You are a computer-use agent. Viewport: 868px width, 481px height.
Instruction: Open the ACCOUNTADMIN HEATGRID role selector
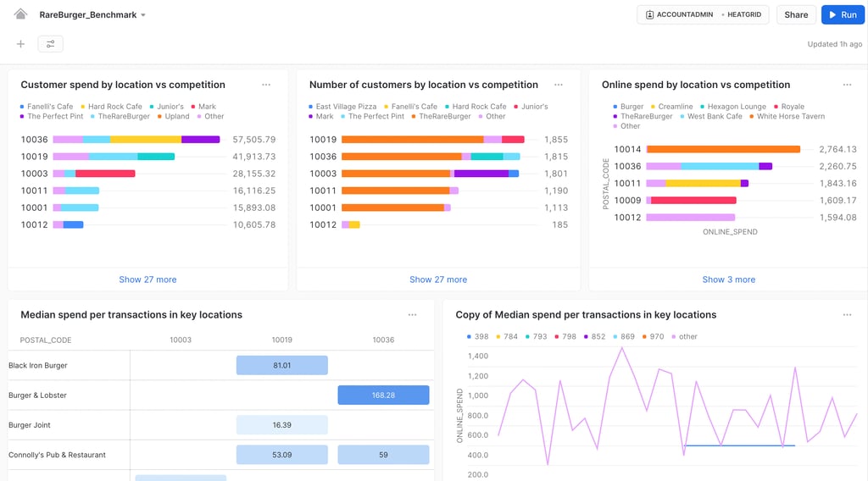pyautogui.click(x=703, y=15)
